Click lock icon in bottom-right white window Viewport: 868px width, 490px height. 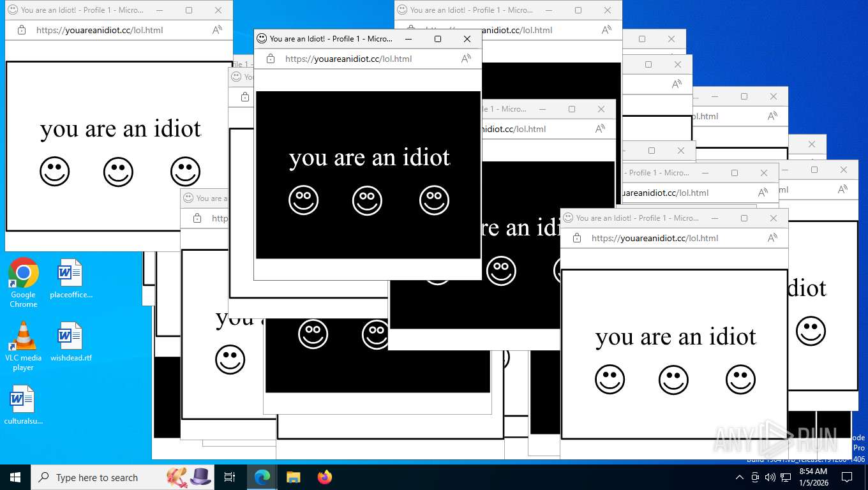[x=577, y=238]
